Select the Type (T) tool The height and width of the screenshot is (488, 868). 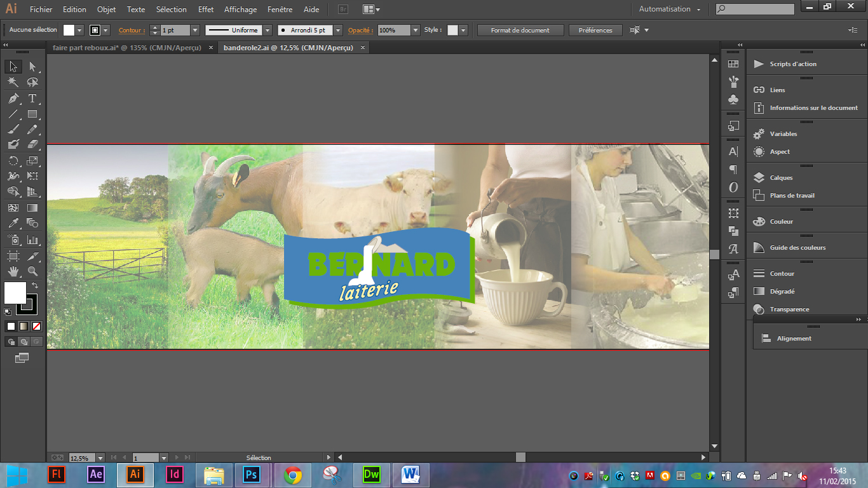(x=32, y=98)
